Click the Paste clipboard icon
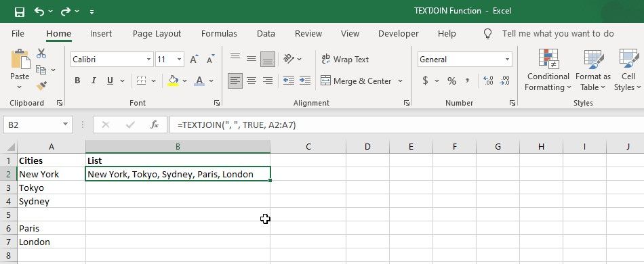This screenshot has height=264, width=644. click(20, 60)
